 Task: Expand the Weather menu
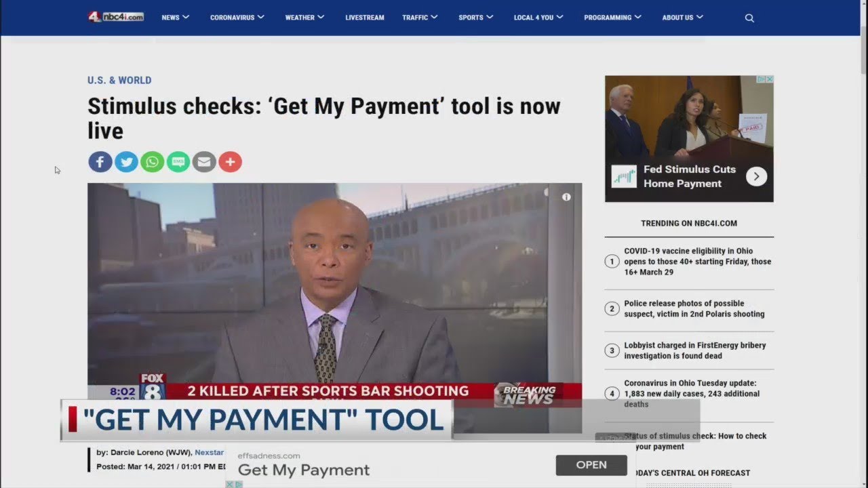coord(304,18)
